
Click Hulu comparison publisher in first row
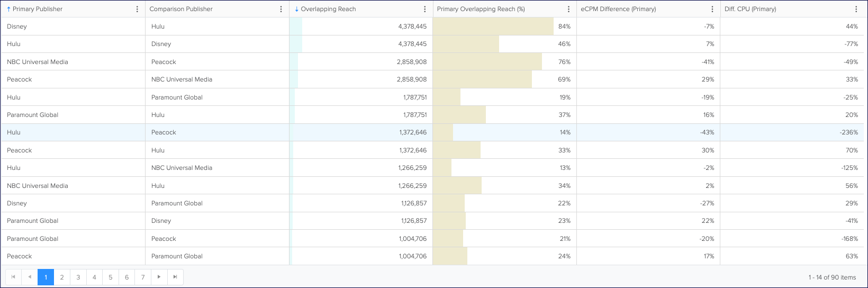point(158,26)
